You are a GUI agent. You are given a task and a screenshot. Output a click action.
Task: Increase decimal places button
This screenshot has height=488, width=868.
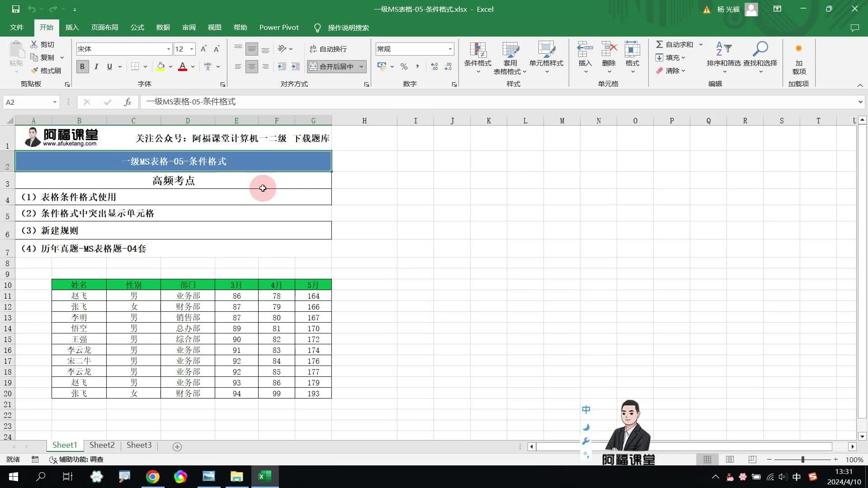tap(434, 66)
